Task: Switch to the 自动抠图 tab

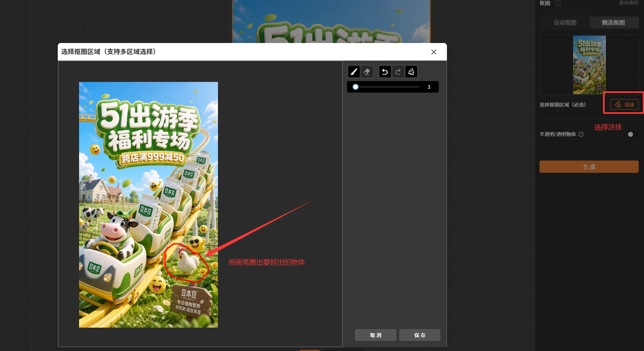Action: point(565,23)
